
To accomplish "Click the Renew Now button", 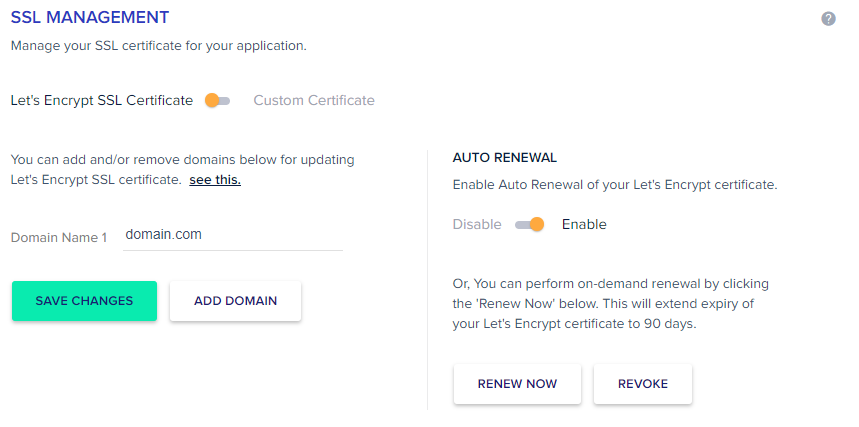I will [517, 384].
